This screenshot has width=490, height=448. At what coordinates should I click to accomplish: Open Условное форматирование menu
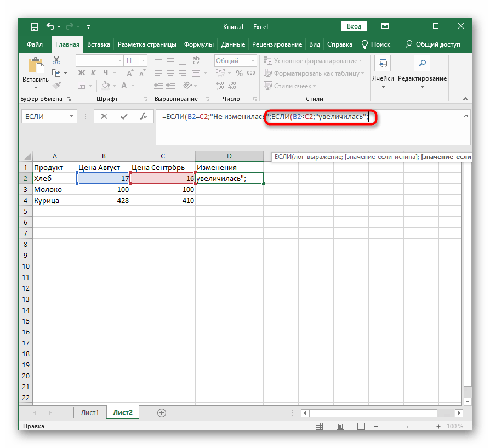pyautogui.click(x=313, y=61)
